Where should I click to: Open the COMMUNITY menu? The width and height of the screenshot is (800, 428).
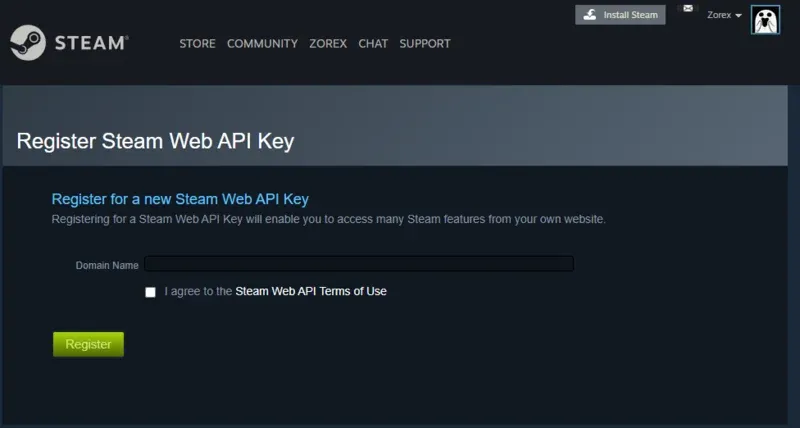262,44
